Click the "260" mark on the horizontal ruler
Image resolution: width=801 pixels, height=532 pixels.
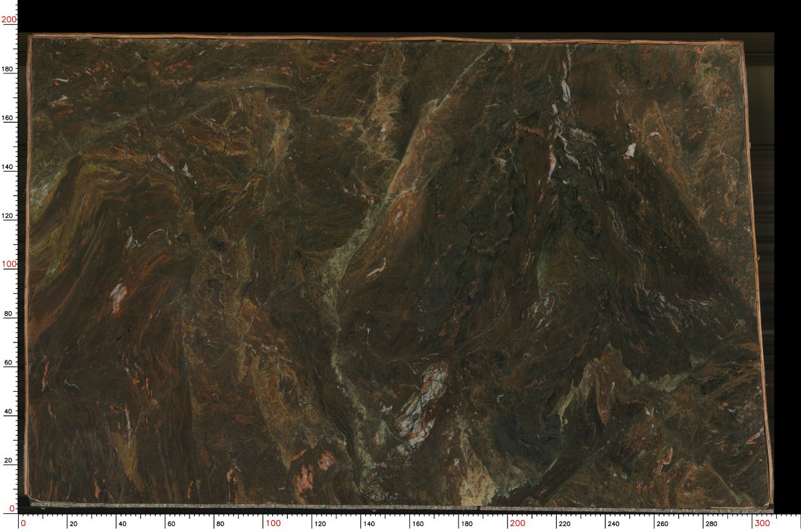662,525
